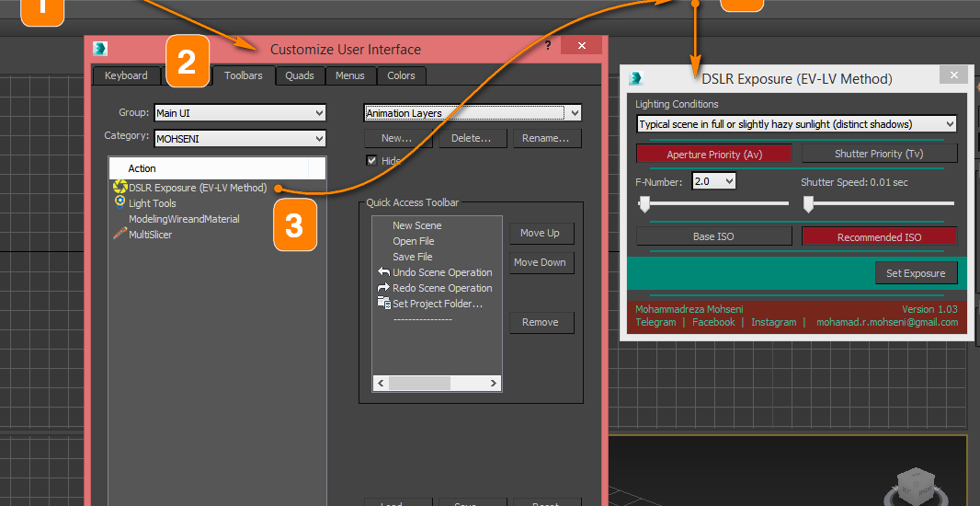Click the Set Project Folder icon
Screen dimensions: 980x506
pos(383,303)
